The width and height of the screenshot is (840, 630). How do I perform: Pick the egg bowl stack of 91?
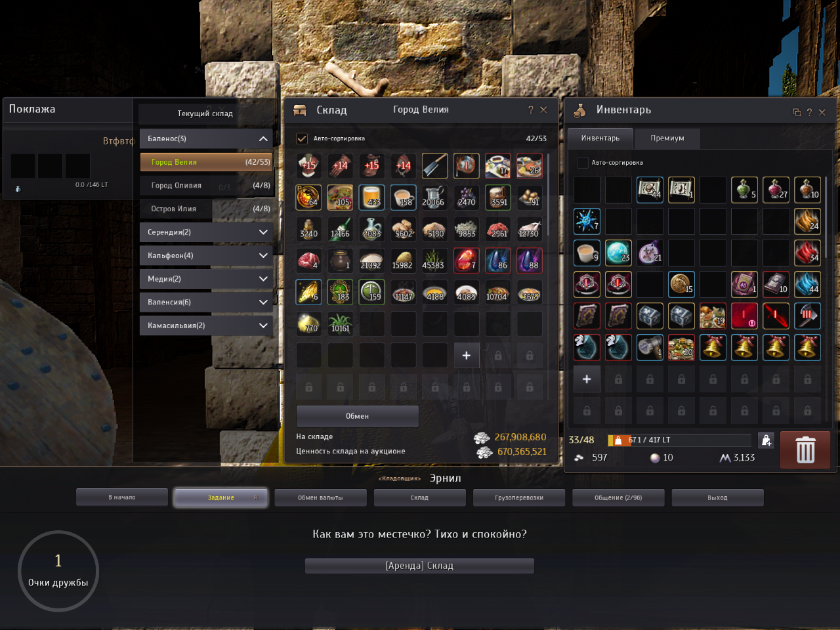[x=529, y=198]
